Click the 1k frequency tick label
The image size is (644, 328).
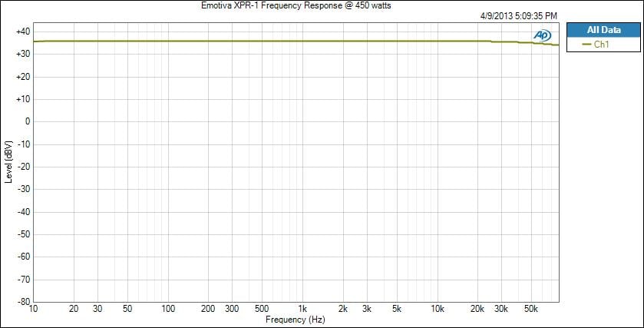[x=302, y=309]
